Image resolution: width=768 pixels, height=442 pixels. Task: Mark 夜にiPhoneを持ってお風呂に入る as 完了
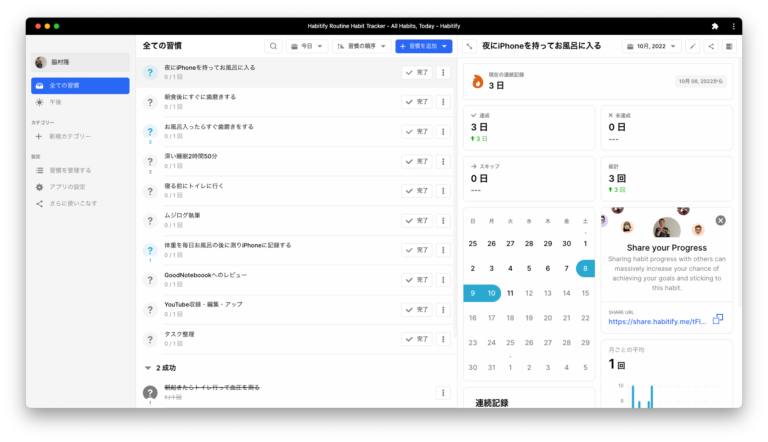416,72
